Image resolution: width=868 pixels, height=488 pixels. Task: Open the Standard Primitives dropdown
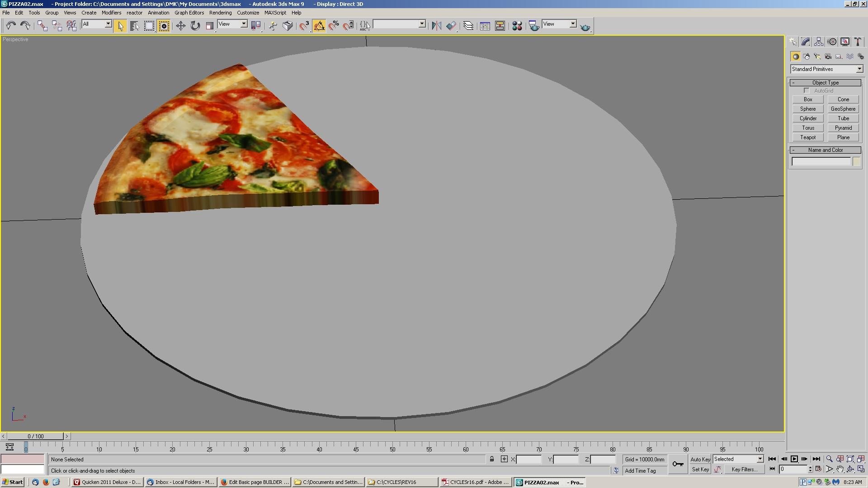click(859, 69)
